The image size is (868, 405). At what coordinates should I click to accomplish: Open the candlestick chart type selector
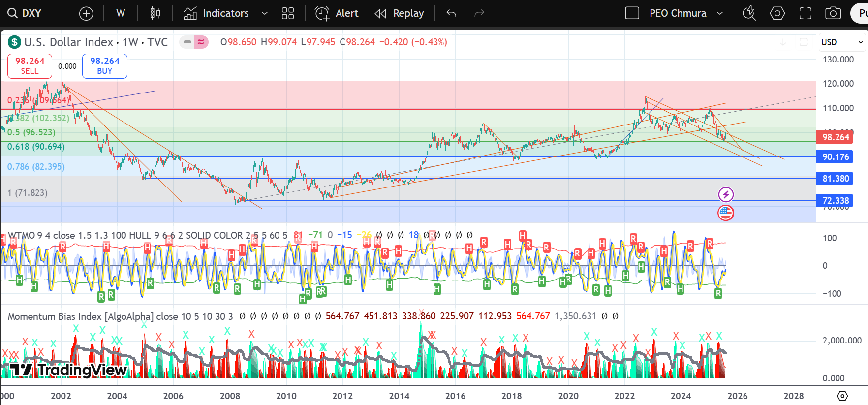pos(155,13)
